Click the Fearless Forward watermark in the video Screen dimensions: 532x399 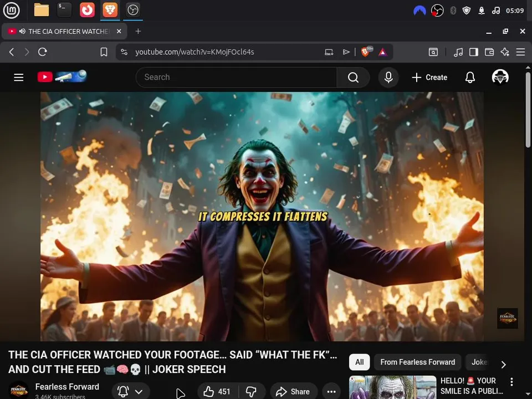click(507, 318)
